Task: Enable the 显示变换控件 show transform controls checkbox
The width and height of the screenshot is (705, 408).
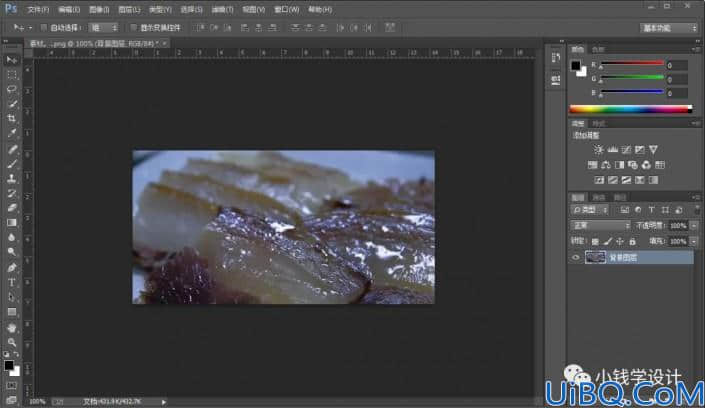Action: coord(133,28)
